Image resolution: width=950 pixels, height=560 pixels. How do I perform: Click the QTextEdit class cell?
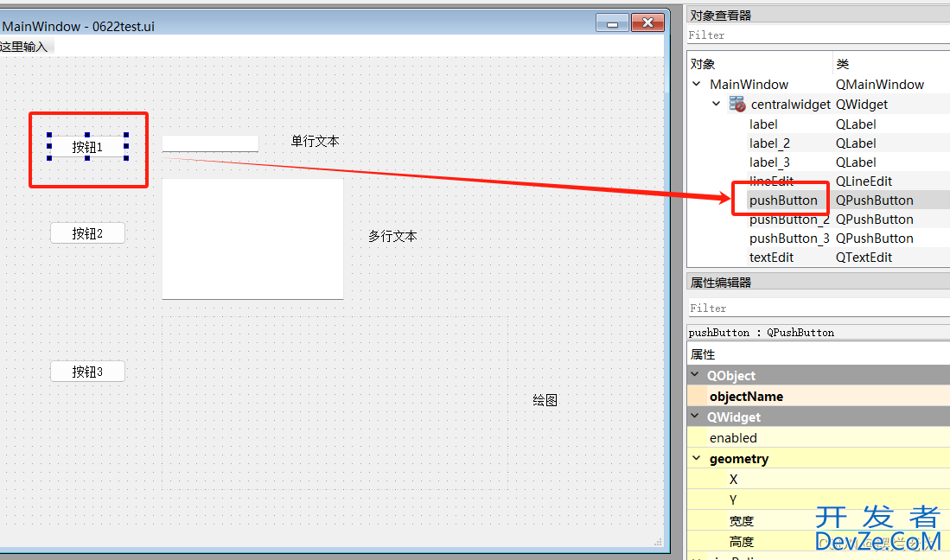pos(864,258)
